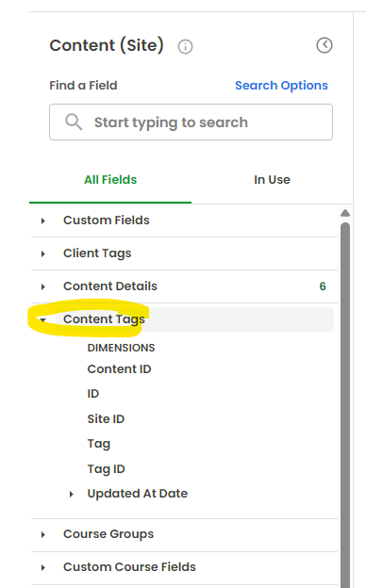The height and width of the screenshot is (588, 366).
Task: Choose the Tag ID field
Action: click(x=106, y=468)
